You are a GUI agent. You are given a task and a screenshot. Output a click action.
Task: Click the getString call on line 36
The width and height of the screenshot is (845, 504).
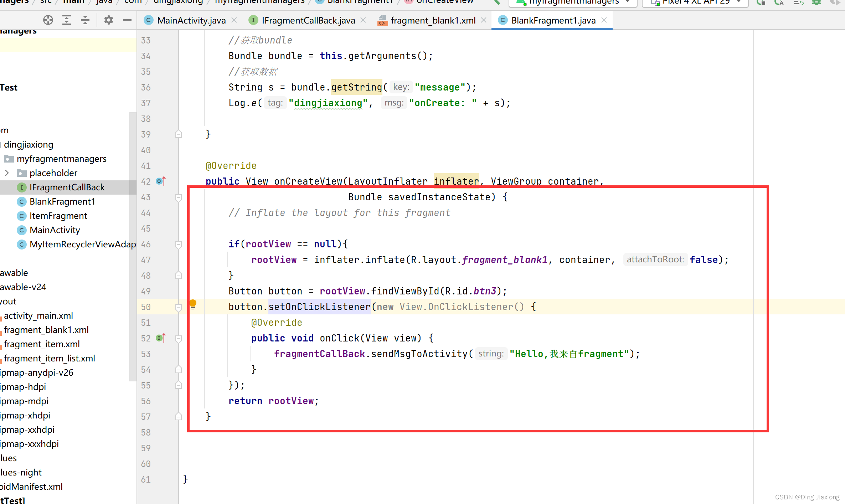pyautogui.click(x=356, y=87)
